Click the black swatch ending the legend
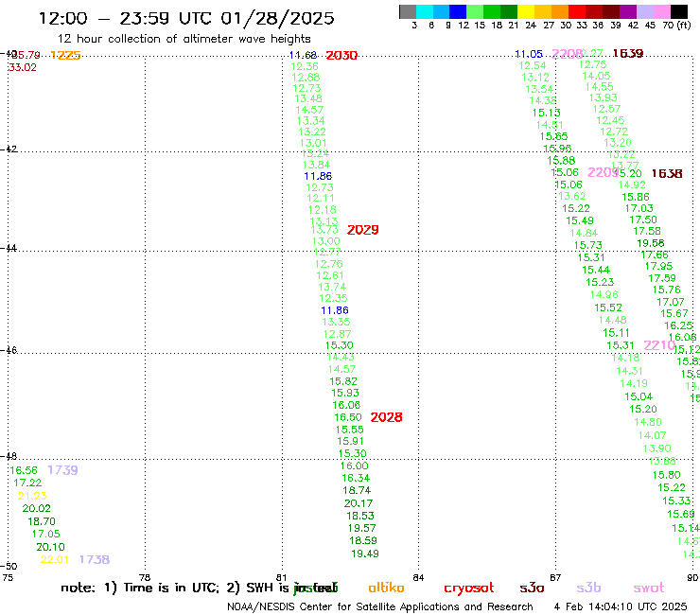This screenshot has height=615, width=700. (679, 11)
